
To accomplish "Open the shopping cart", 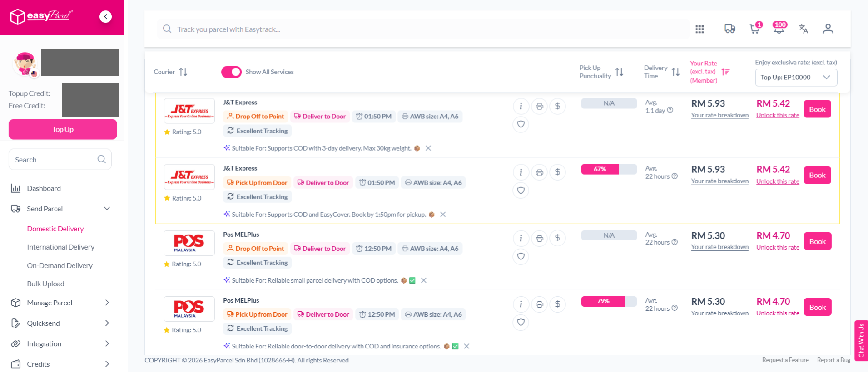I will pos(754,29).
